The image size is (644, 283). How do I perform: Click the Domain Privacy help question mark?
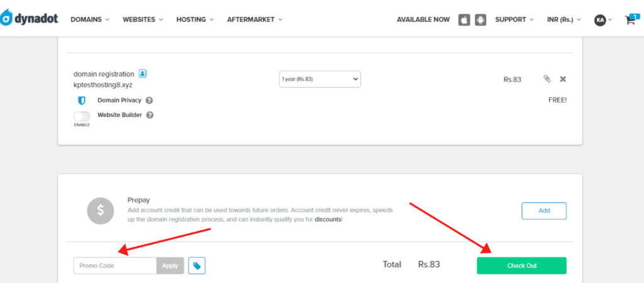[149, 100]
